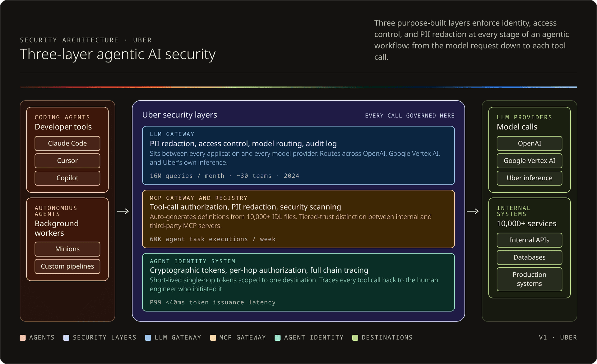Image resolution: width=597 pixels, height=364 pixels.
Task: Click the 'AGENT IDENTITY SYSTEM' card heading
Action: 192,261
